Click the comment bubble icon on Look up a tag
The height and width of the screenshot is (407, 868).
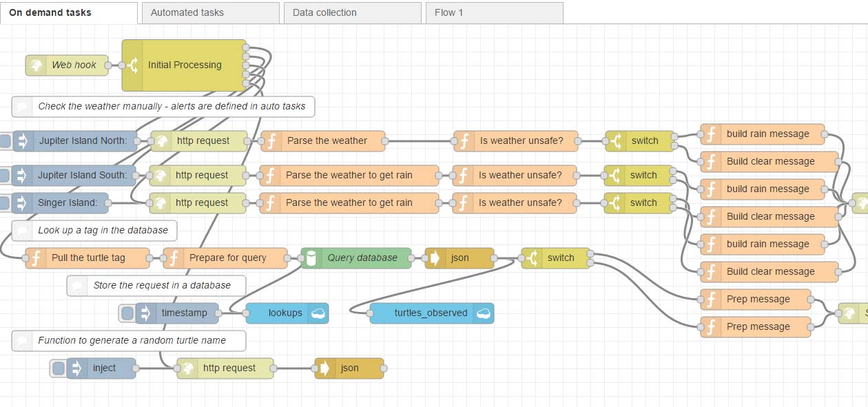click(22, 231)
